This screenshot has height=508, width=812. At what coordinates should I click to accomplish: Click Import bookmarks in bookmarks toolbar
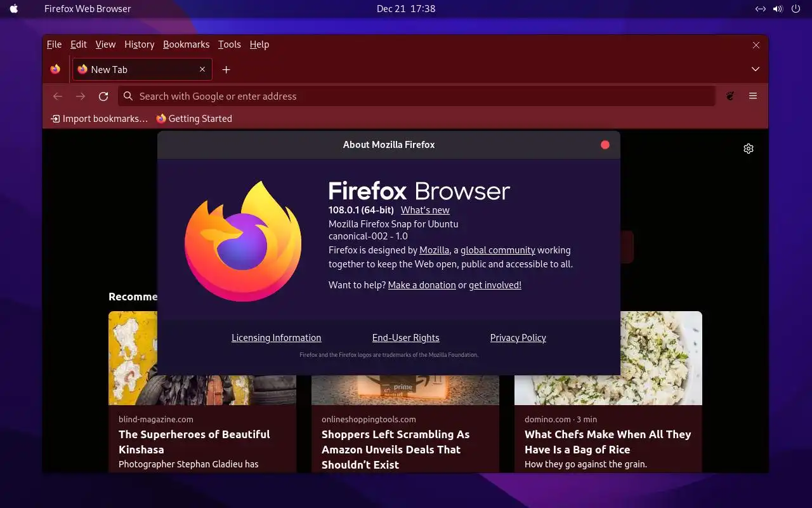coord(99,119)
